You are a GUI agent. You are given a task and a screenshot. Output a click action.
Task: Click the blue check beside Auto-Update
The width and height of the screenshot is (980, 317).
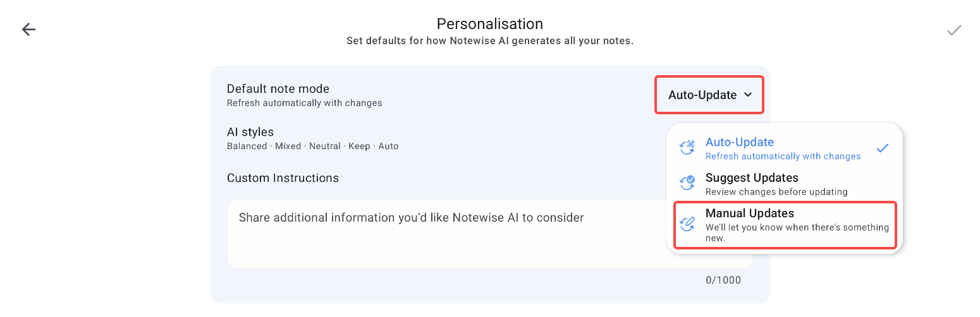point(883,148)
